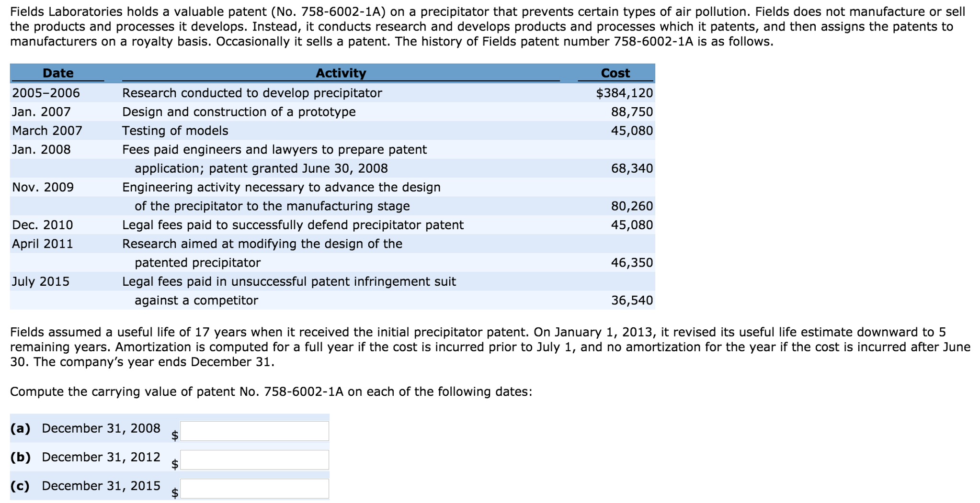Click the 45,080 cost for testing of models
The image size is (980, 503).
click(x=632, y=131)
